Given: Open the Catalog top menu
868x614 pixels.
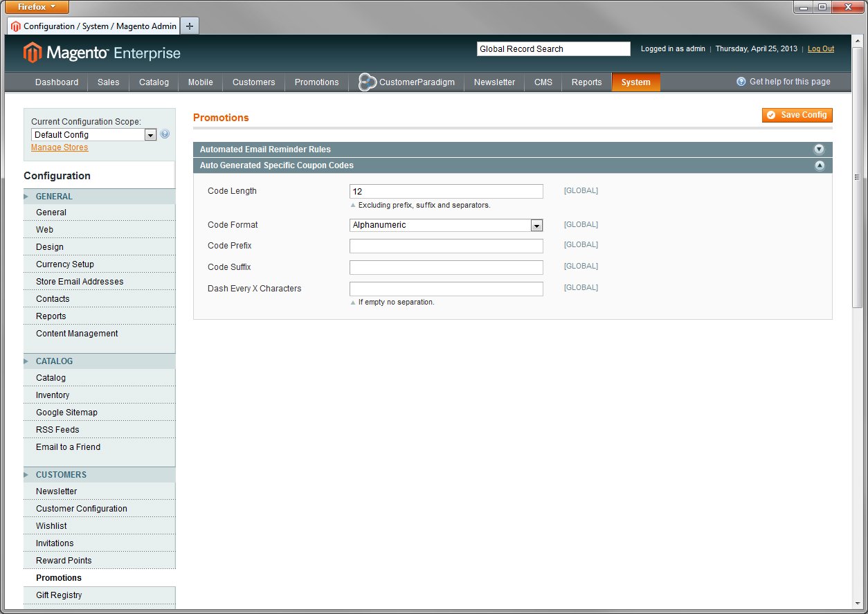Looking at the screenshot, I should point(154,82).
